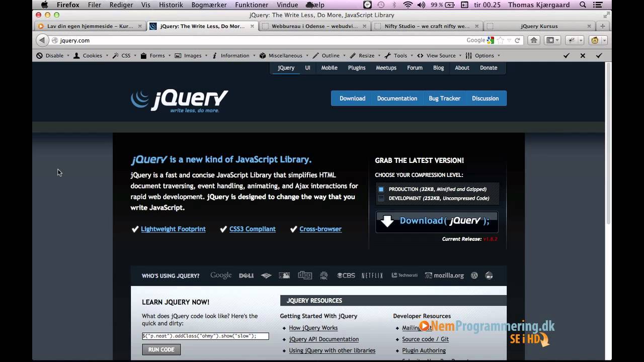644x362 pixels.
Task: Click the Web Developer Disable icon
Action: (x=39, y=56)
